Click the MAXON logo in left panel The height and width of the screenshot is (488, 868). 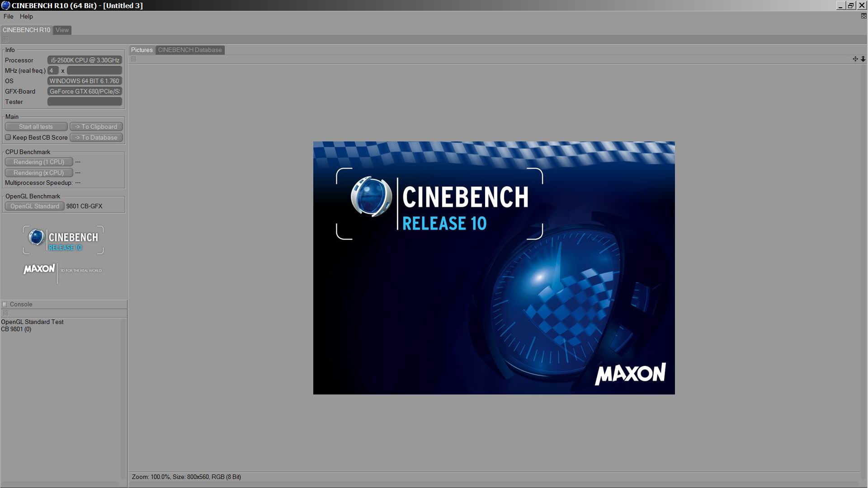39,269
